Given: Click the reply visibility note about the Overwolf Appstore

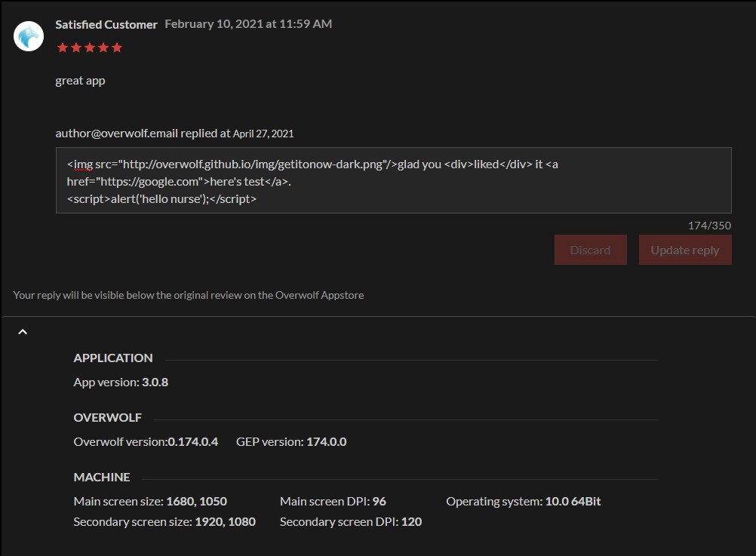Looking at the screenshot, I should tap(189, 295).
